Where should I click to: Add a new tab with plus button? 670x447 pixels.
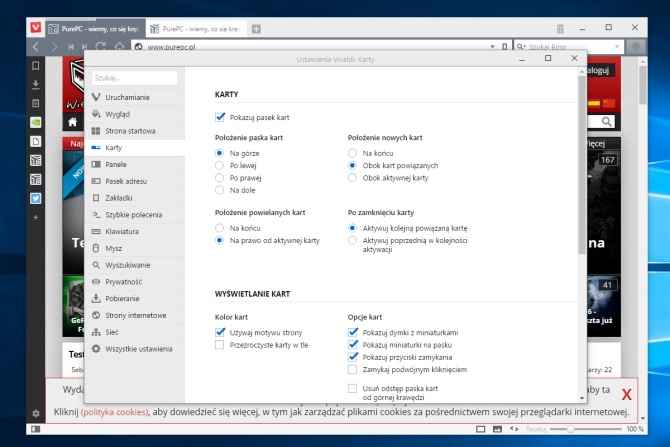(256, 29)
